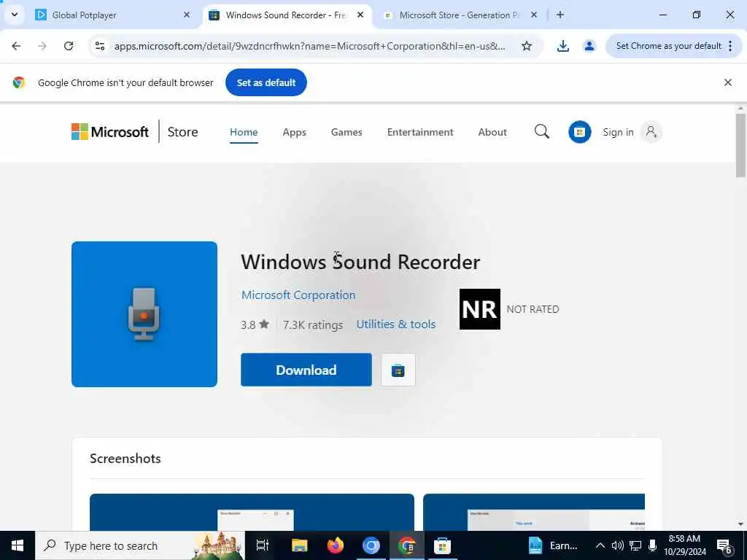Go back to previous page
The image size is (747, 560).
(16, 46)
